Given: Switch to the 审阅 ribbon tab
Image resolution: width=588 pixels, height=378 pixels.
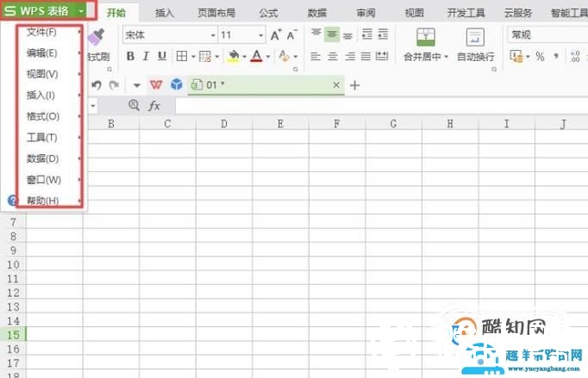Looking at the screenshot, I should click(x=366, y=13).
